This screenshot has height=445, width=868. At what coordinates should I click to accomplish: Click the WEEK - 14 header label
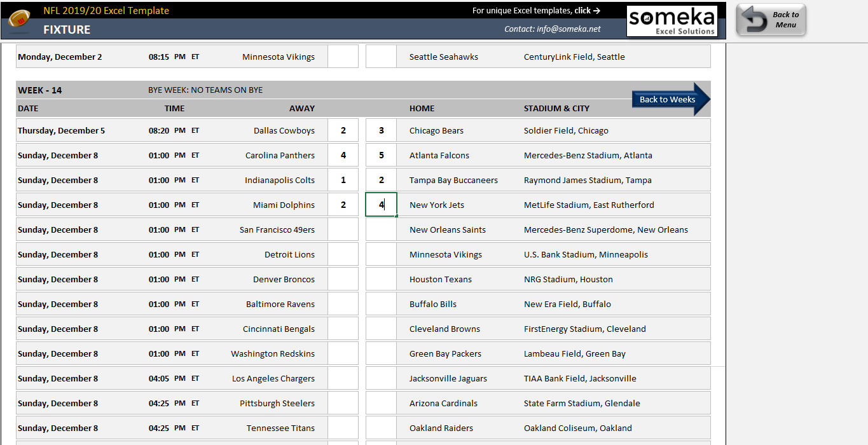(x=40, y=90)
